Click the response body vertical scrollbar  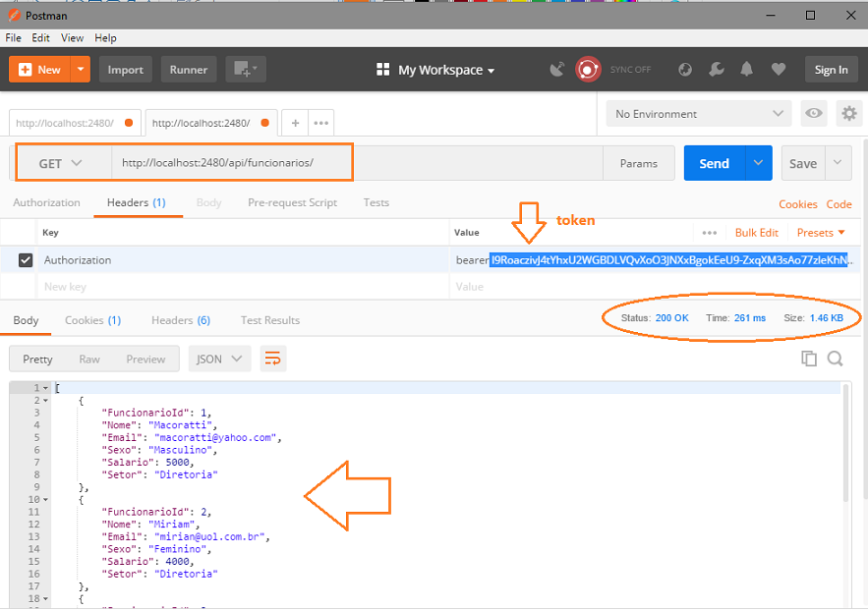point(845,442)
